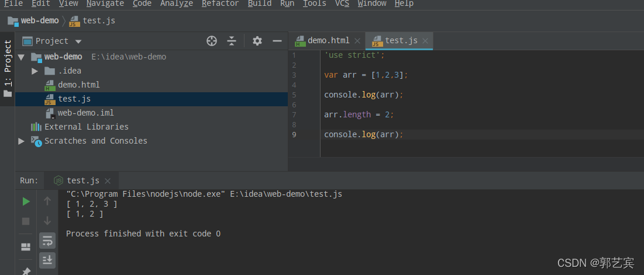Open Project panel settings gear
This screenshot has width=644, height=275.
tap(257, 41)
